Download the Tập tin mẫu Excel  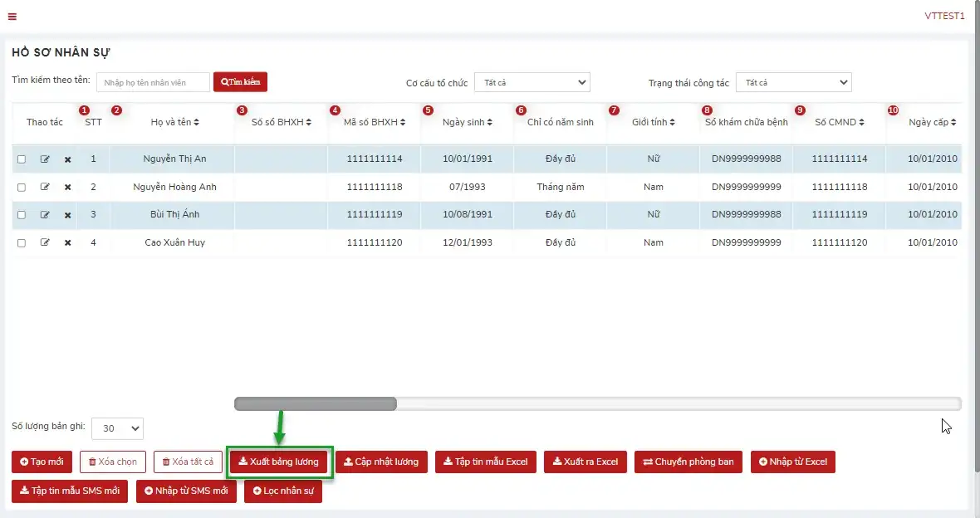[486, 462]
